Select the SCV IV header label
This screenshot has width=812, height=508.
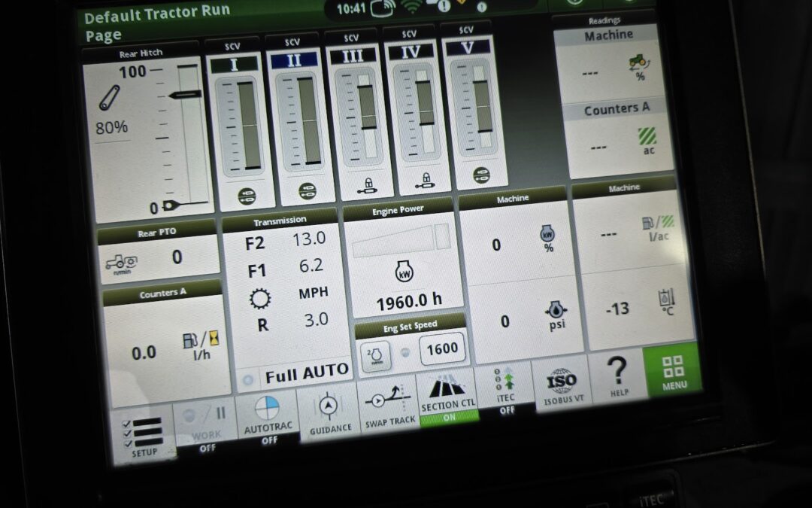(x=411, y=52)
